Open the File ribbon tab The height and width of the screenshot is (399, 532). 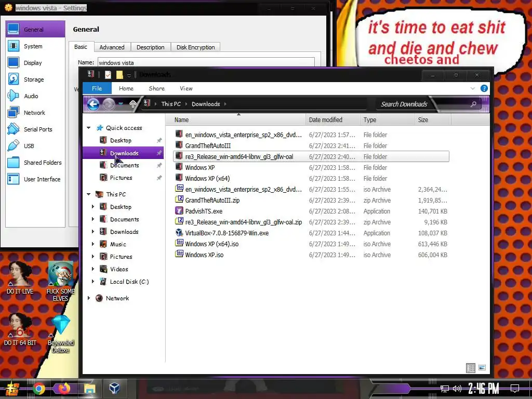click(97, 88)
